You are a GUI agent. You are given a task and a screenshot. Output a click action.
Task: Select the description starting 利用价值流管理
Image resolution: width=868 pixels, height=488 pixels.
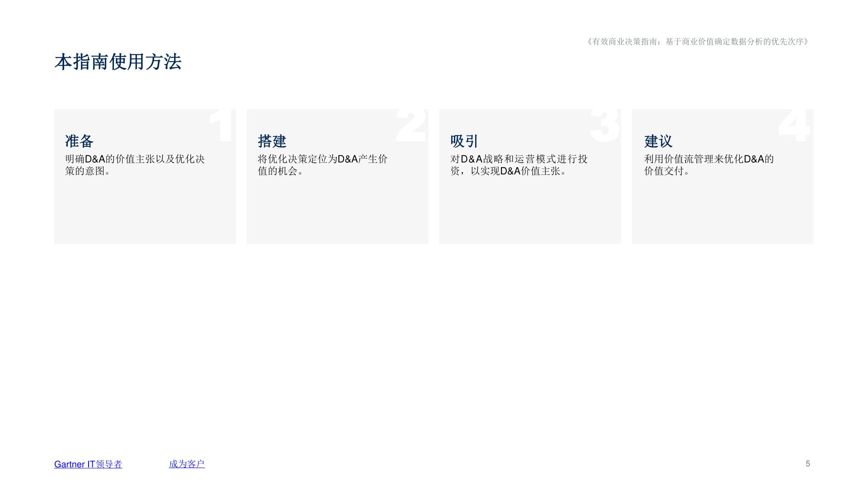[709, 165]
